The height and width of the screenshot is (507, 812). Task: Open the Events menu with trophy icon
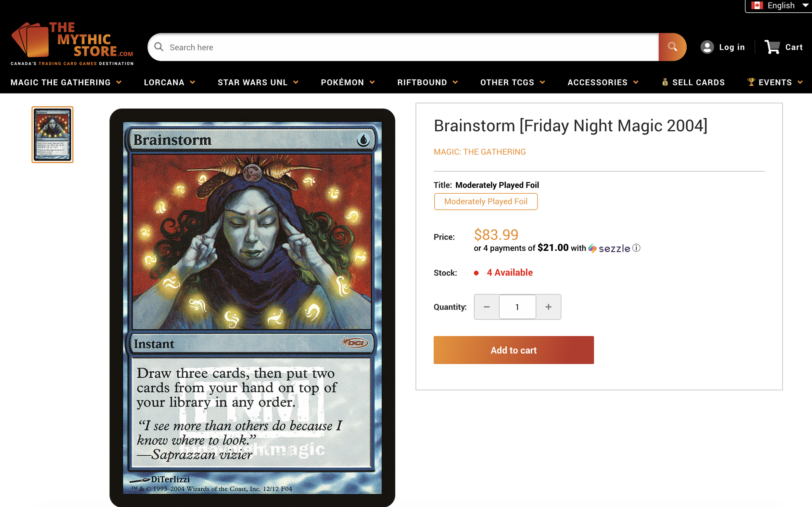click(x=775, y=82)
